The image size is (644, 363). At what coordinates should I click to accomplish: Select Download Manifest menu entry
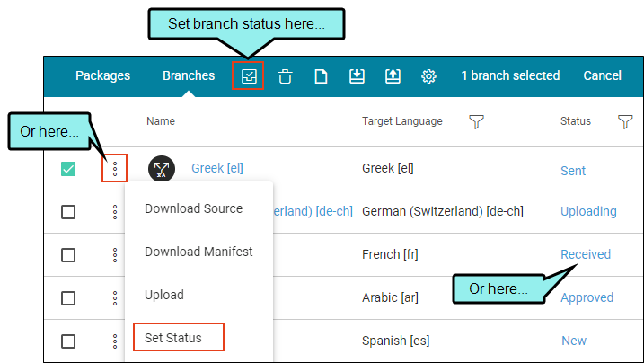[198, 252]
